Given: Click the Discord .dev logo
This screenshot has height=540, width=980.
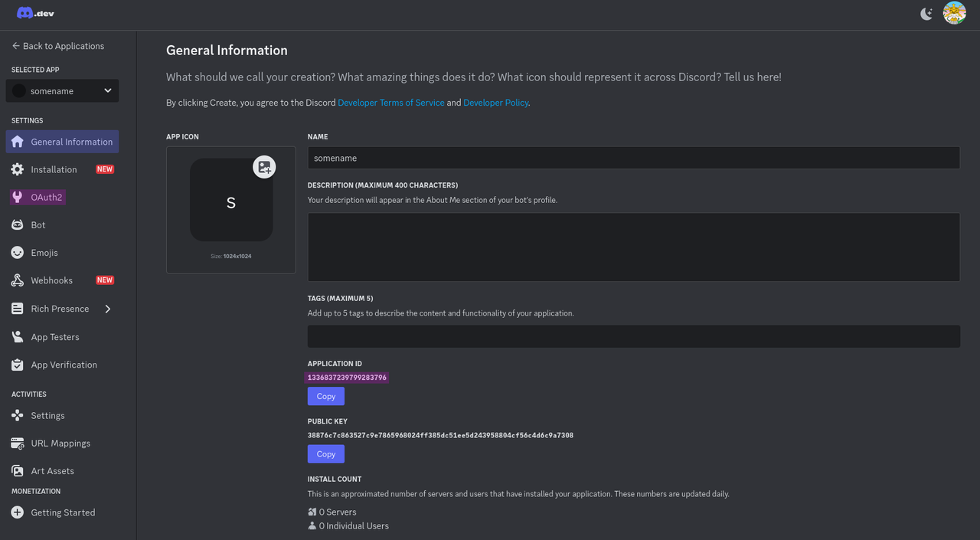Looking at the screenshot, I should (x=35, y=13).
